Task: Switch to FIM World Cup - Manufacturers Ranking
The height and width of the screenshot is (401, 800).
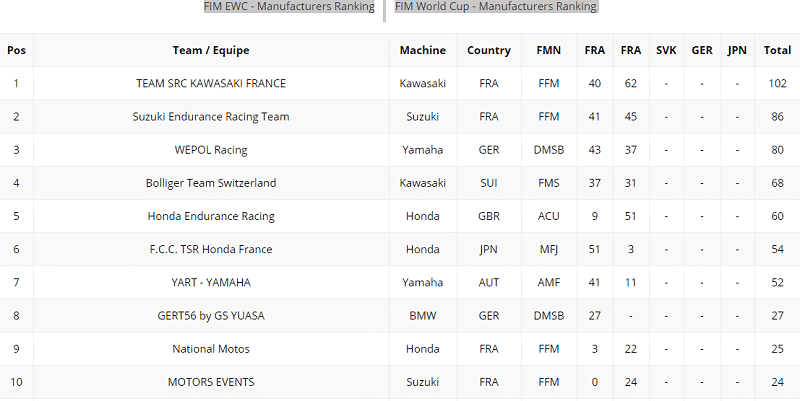Action: 496,7
